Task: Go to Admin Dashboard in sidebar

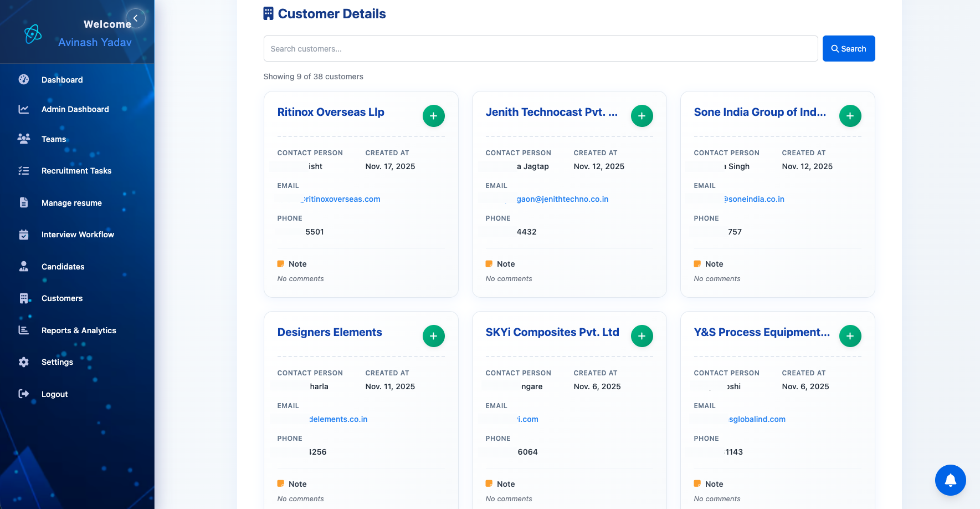Action: pyautogui.click(x=75, y=109)
